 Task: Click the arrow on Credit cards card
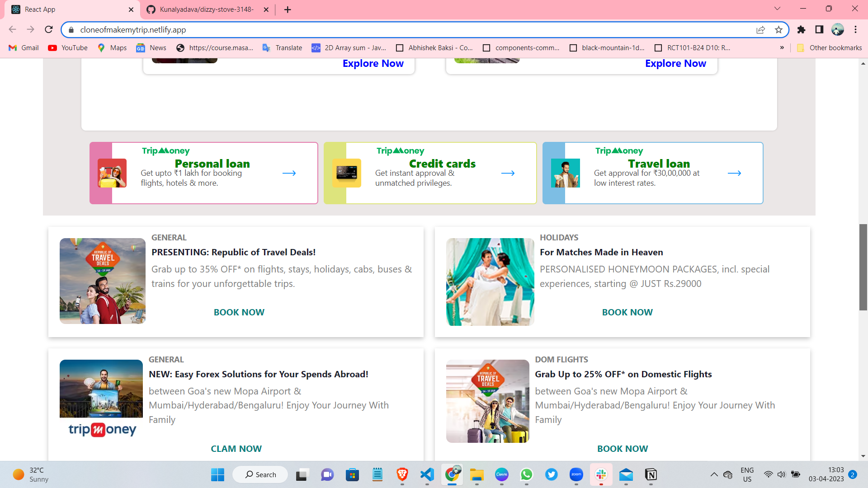point(508,173)
